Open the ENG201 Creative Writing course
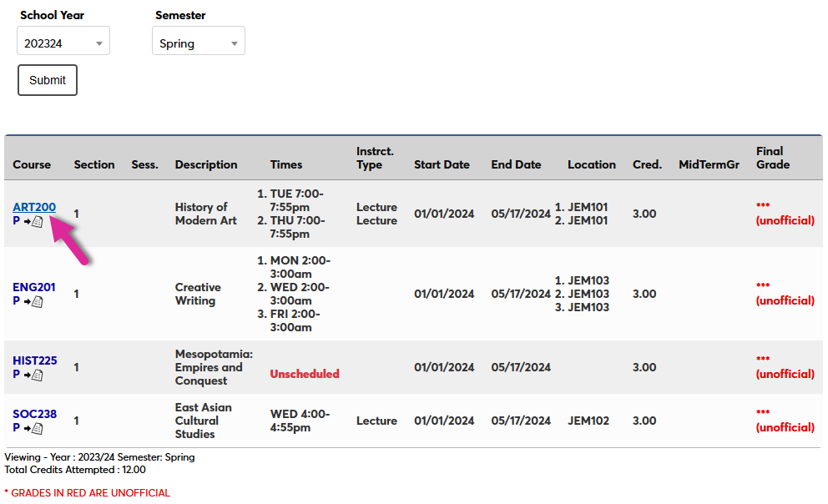The image size is (828, 504). tap(34, 287)
